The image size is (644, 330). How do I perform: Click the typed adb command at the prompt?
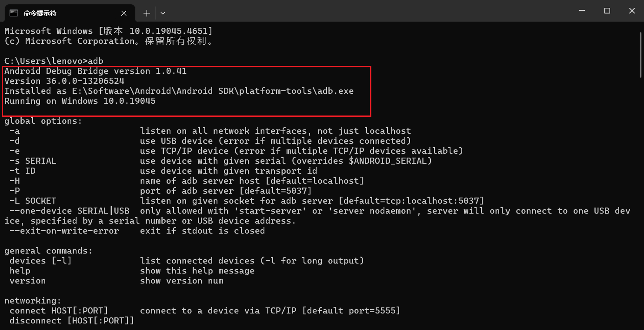click(96, 61)
